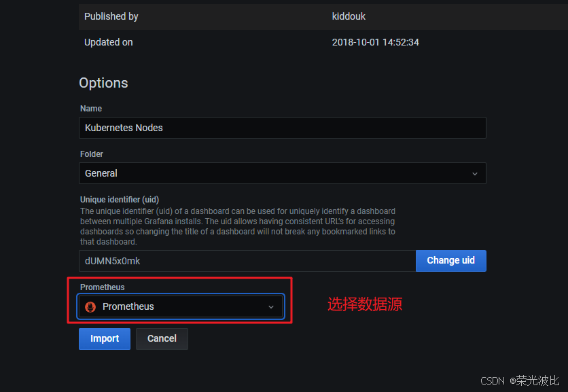The height and width of the screenshot is (392, 568).
Task: Click the Options heading
Action: (103, 83)
